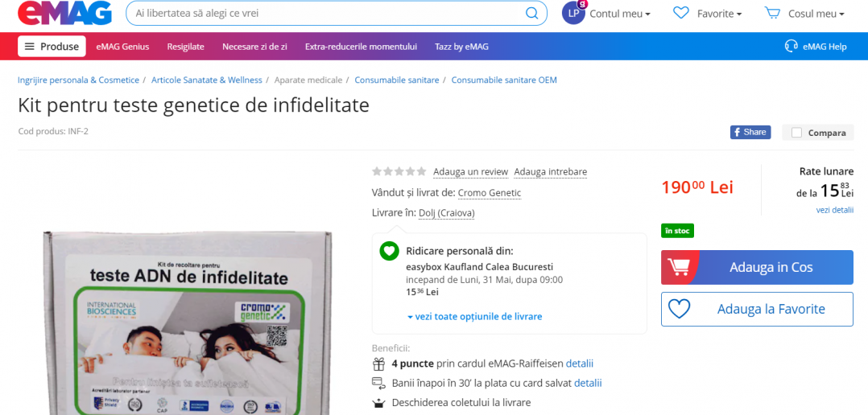Expand vezi toate opțiunile de livrare

point(474,316)
